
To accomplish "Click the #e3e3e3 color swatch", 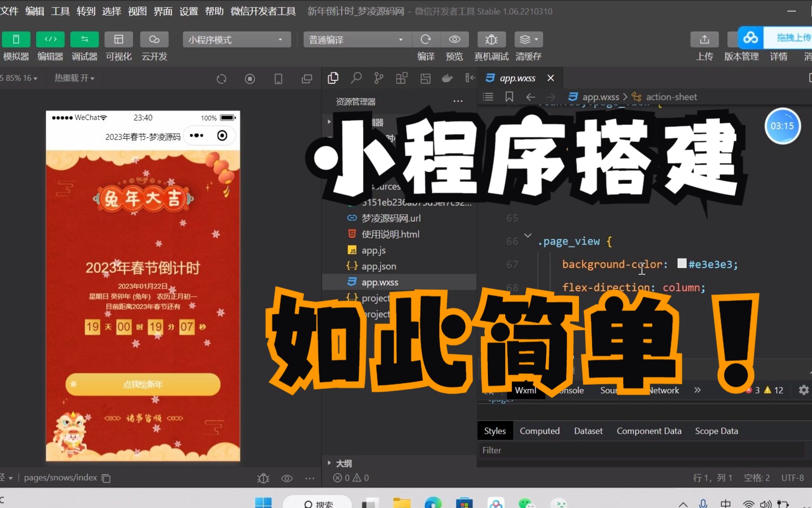I will coord(682,263).
